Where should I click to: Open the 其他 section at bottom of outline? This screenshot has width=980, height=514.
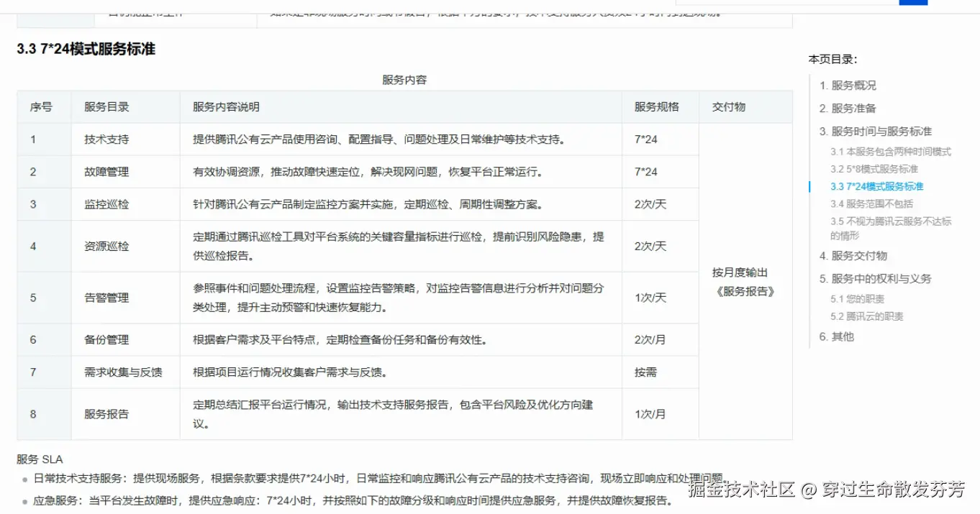840,336
